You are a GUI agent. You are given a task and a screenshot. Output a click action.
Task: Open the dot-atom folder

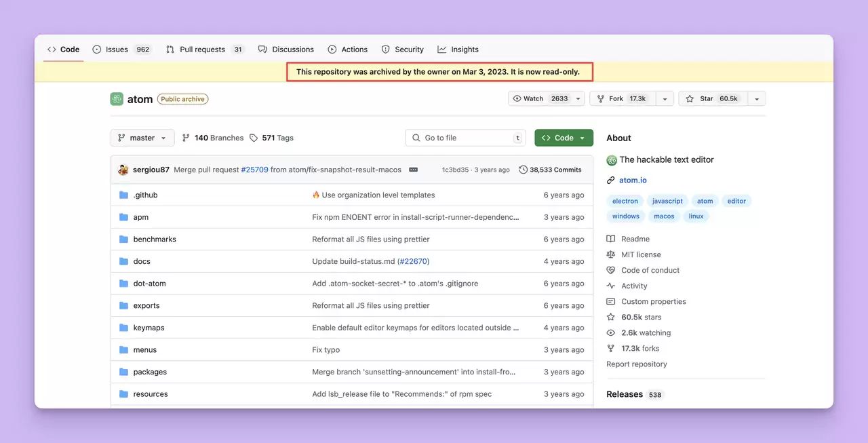pyautogui.click(x=149, y=284)
